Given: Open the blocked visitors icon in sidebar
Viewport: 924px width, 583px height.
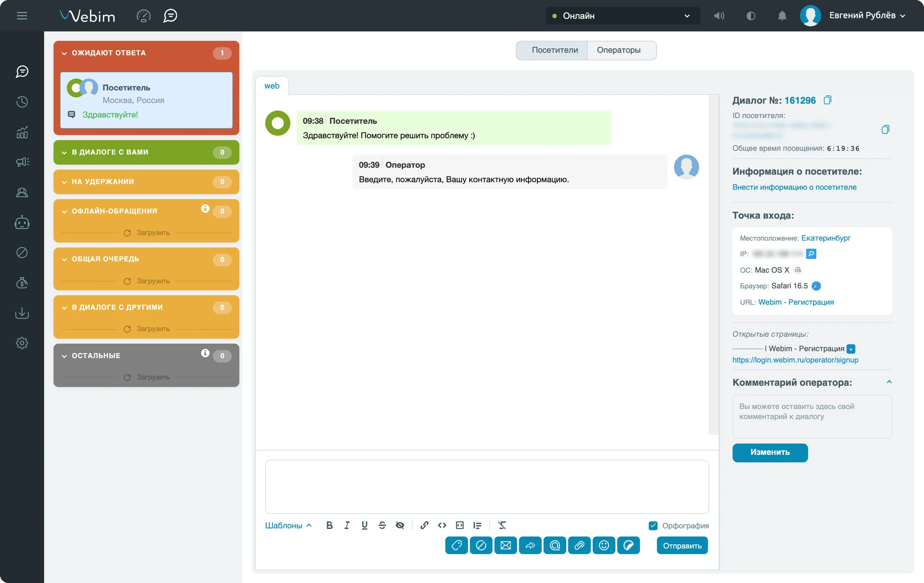Looking at the screenshot, I should pyautogui.click(x=22, y=253).
